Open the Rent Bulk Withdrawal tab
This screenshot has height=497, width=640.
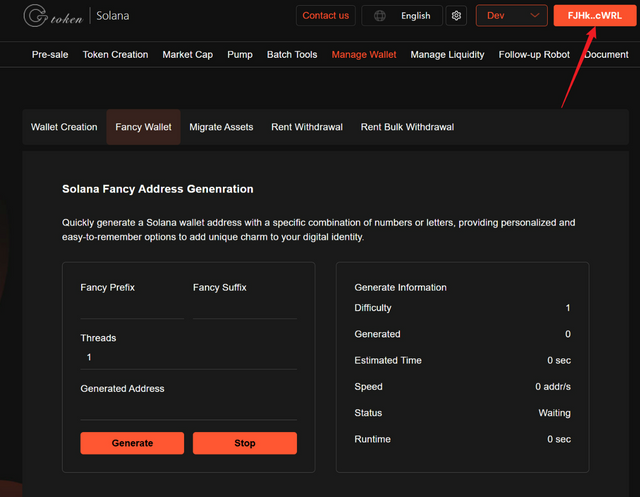[407, 127]
